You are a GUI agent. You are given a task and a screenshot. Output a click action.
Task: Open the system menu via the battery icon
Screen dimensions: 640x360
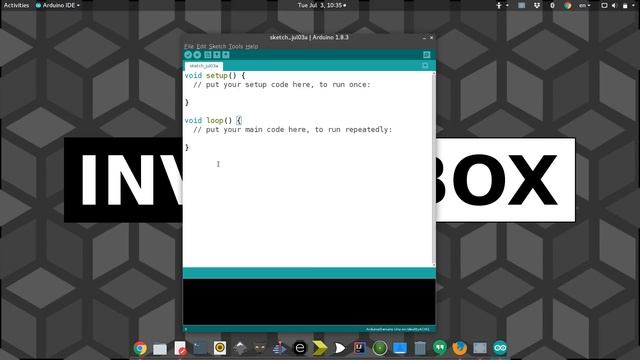point(625,5)
